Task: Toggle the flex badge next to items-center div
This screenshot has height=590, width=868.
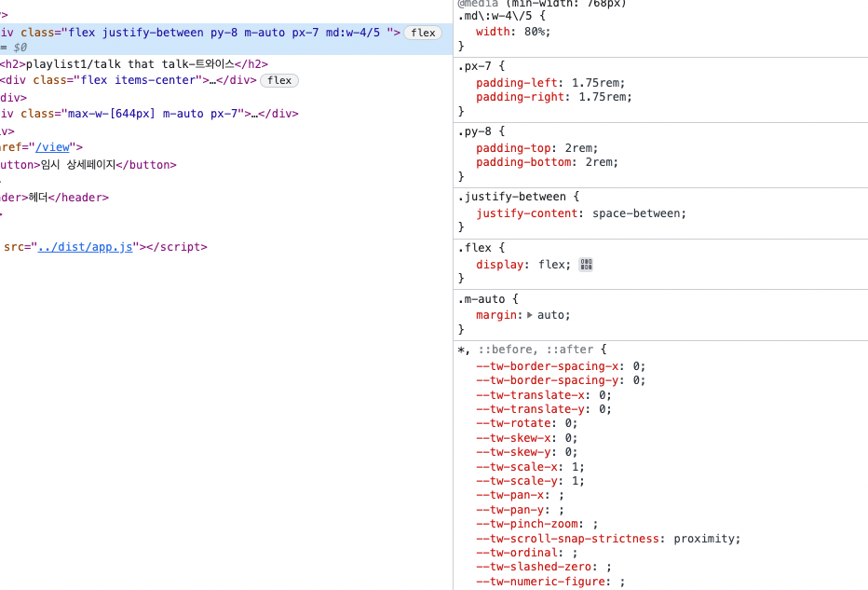Action: 279,80
